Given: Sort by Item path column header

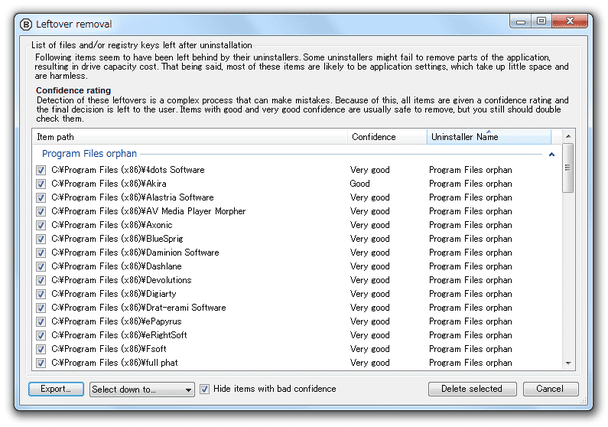Looking at the screenshot, I should [x=190, y=137].
